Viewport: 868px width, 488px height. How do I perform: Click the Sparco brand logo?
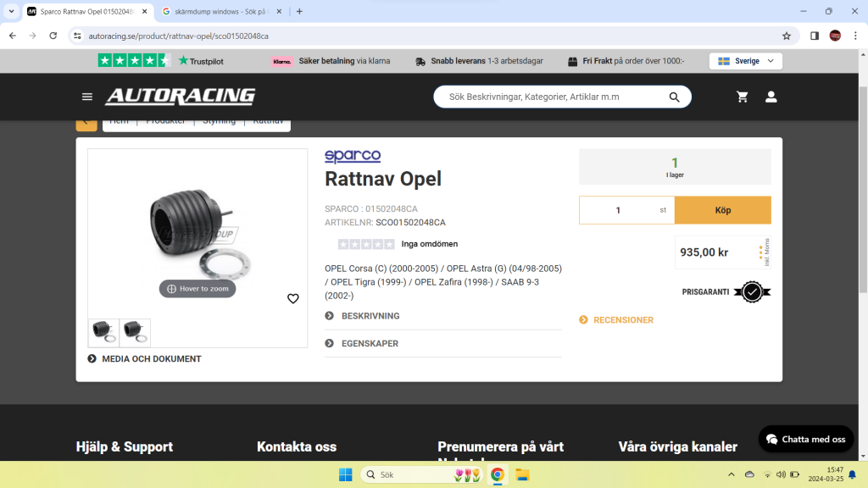tap(353, 156)
